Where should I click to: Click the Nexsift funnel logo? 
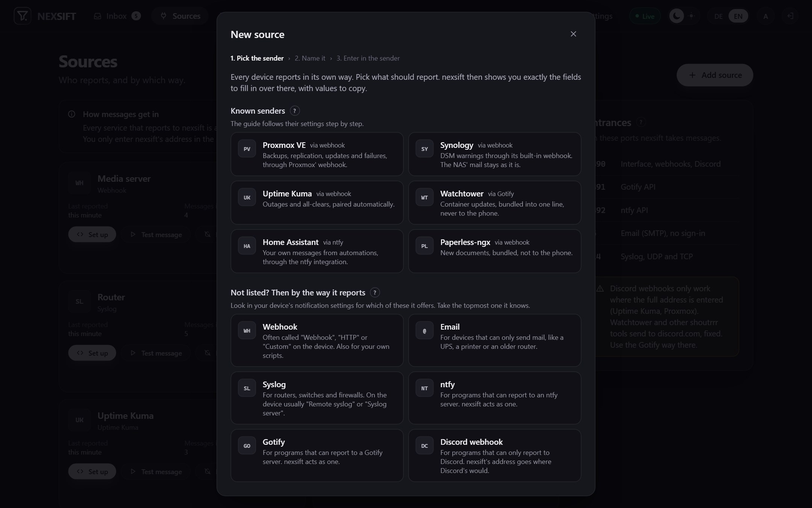click(22, 16)
